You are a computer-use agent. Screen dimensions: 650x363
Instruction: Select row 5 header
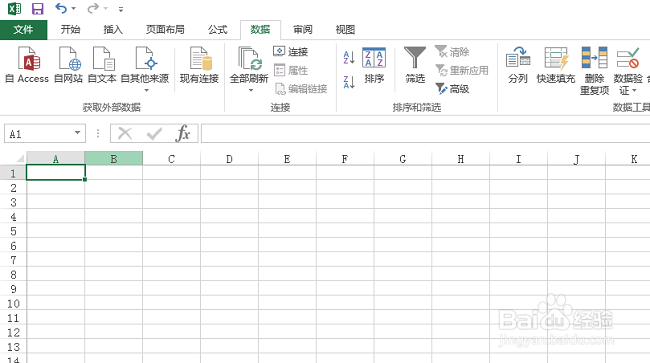(13, 231)
